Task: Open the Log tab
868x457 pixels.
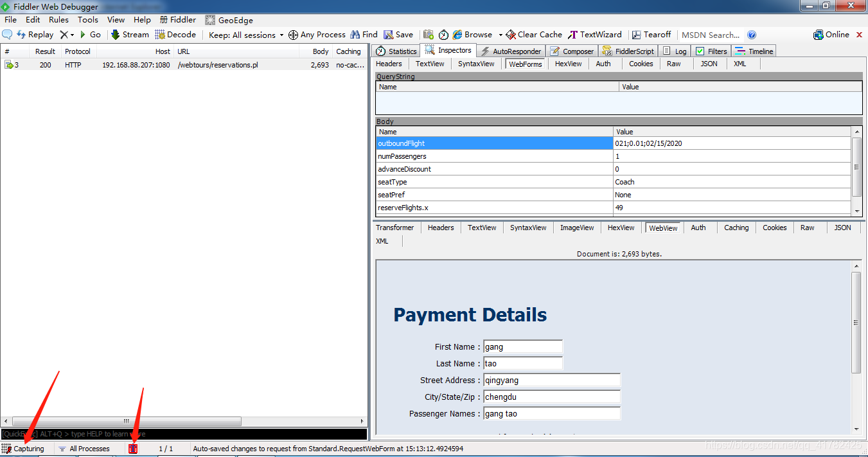Action: click(675, 51)
